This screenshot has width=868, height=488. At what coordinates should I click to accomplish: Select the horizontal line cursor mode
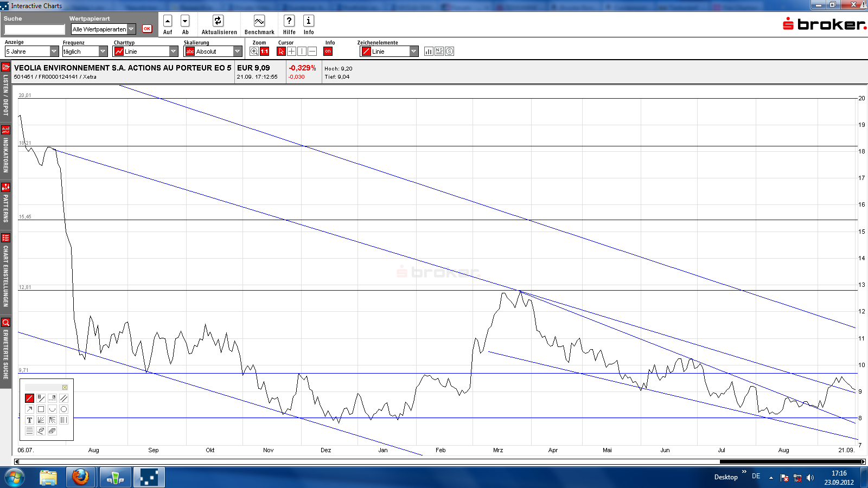(x=312, y=52)
